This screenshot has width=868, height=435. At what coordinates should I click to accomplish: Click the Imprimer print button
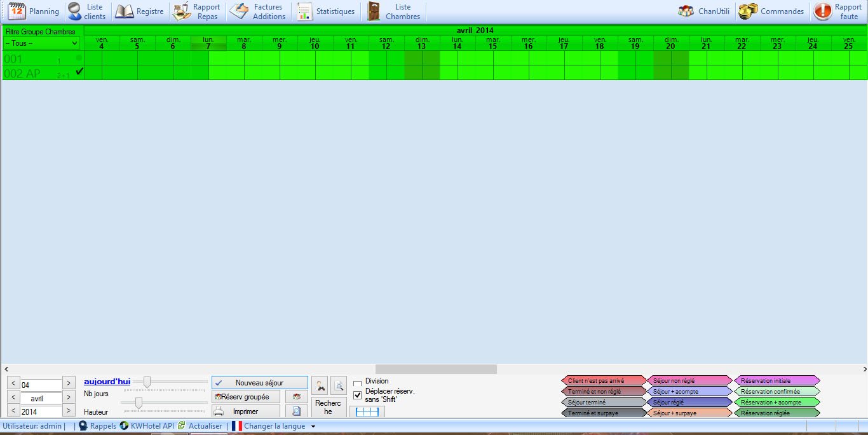[246, 411]
